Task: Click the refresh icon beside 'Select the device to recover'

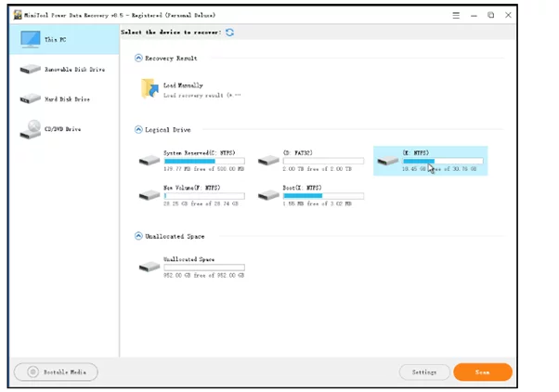Action: pos(229,33)
